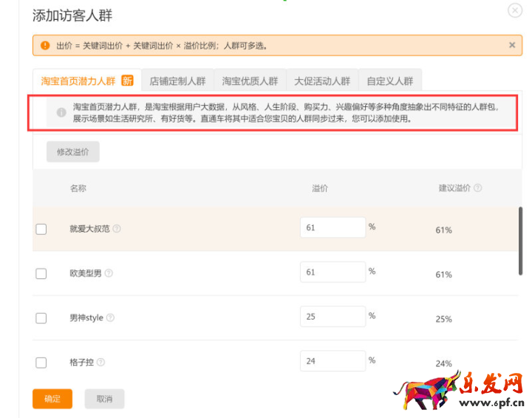Viewport: 532px width, 418px height.
Task: Click help icon next to 建议溢价 header
Action: tap(477, 188)
